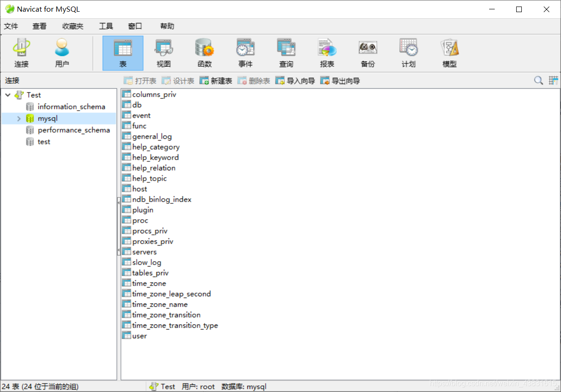Select the event table
Screen dimensions: 561x392
(x=141, y=115)
